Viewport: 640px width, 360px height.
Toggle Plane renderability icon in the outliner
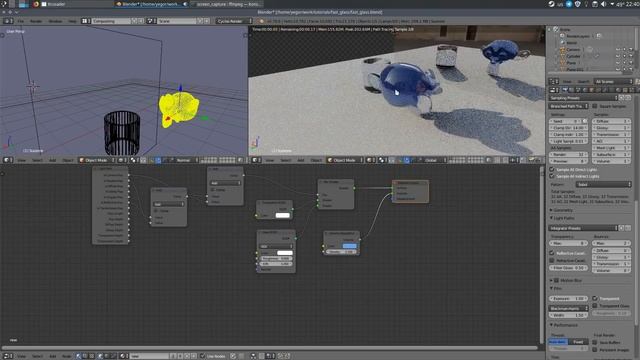coord(630,63)
